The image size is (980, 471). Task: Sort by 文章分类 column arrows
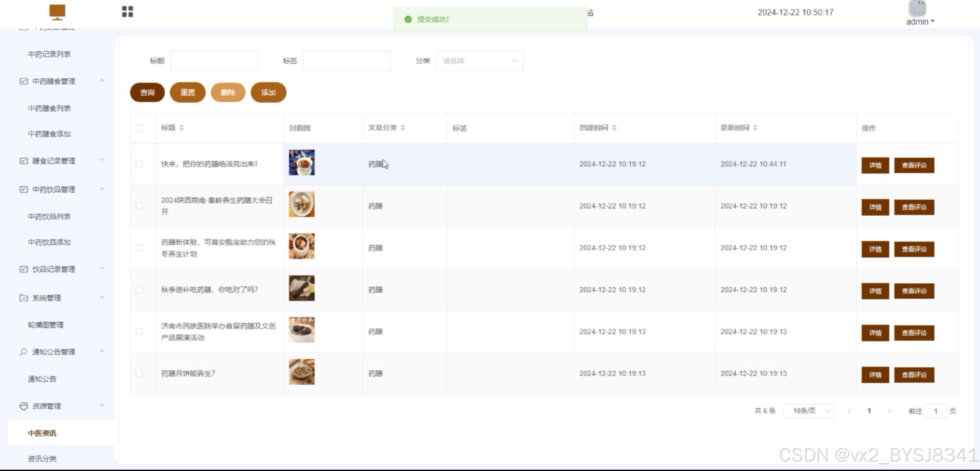coord(403,128)
